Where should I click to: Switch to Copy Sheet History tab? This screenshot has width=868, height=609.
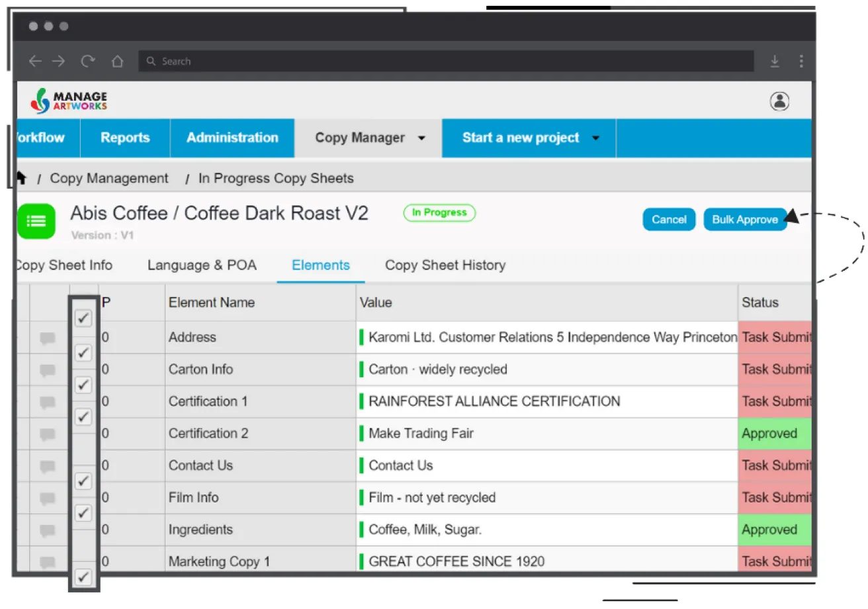(x=445, y=265)
